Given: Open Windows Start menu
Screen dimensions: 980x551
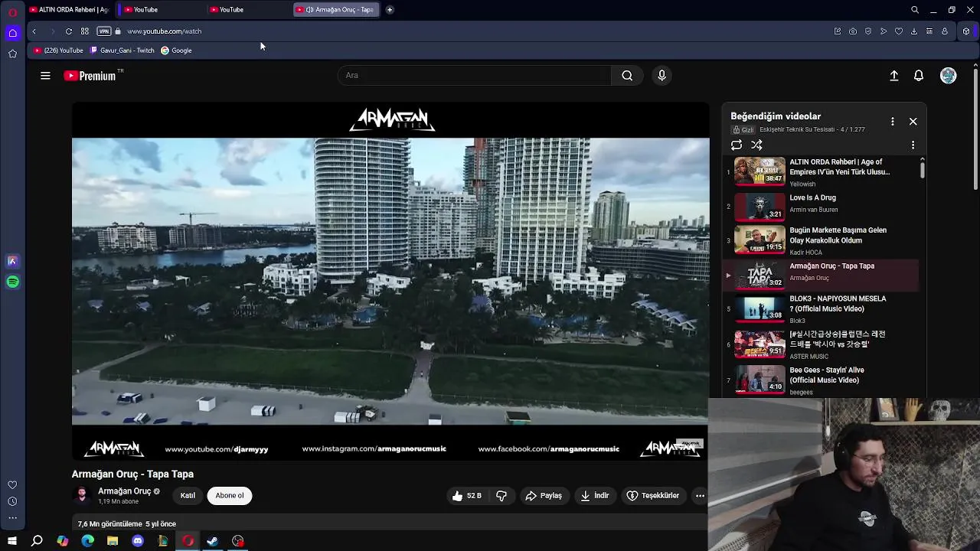Looking at the screenshot, I should [x=12, y=541].
